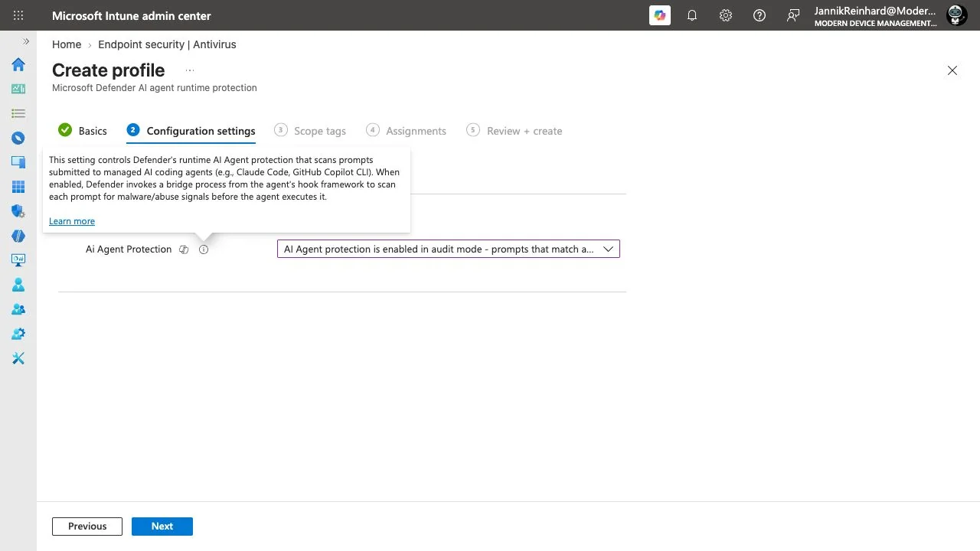Jump to the Assignments step

coord(407,131)
